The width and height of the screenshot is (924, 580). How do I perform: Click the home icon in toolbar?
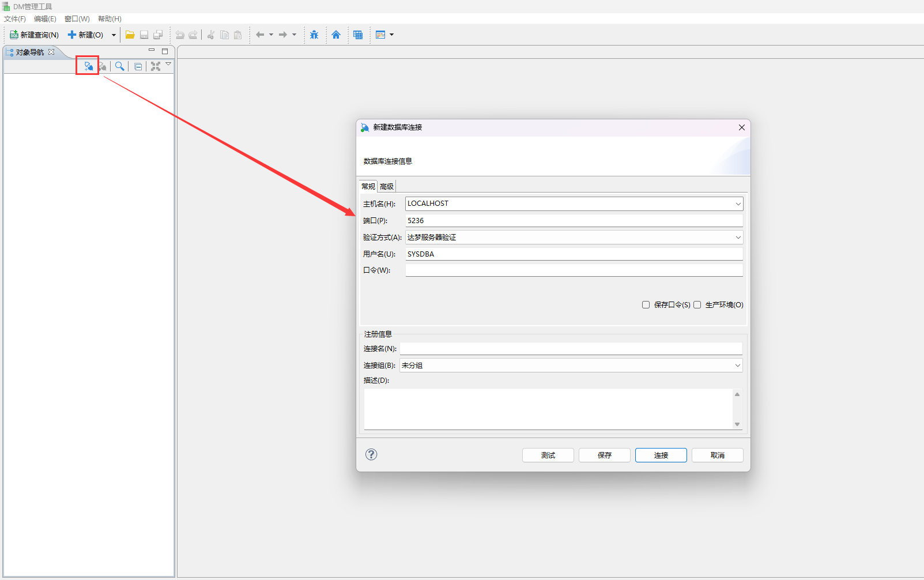tap(336, 35)
